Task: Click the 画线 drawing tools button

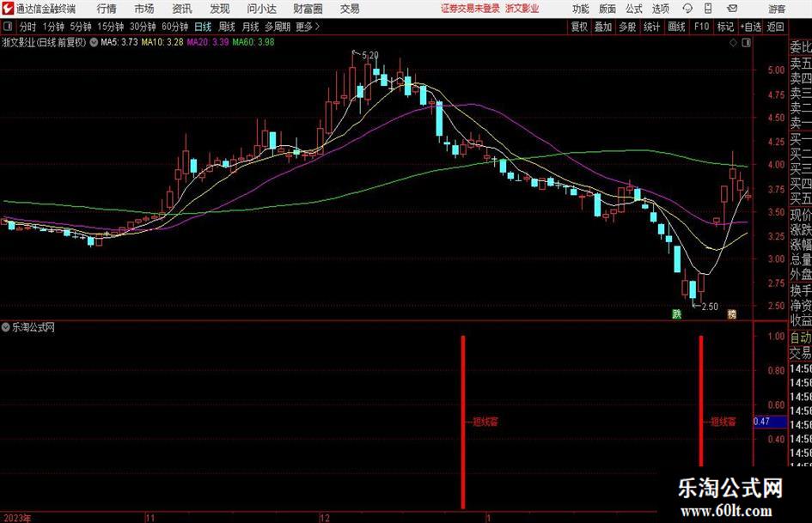Action: (x=676, y=27)
